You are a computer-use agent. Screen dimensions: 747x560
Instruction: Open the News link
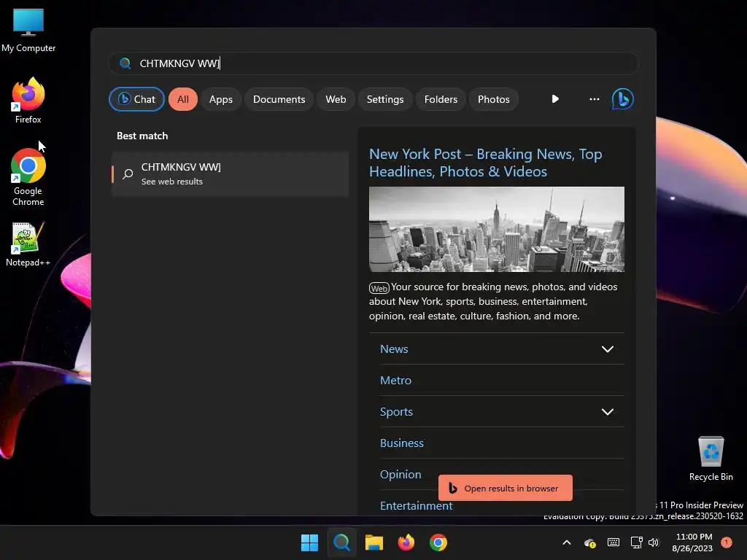394,349
